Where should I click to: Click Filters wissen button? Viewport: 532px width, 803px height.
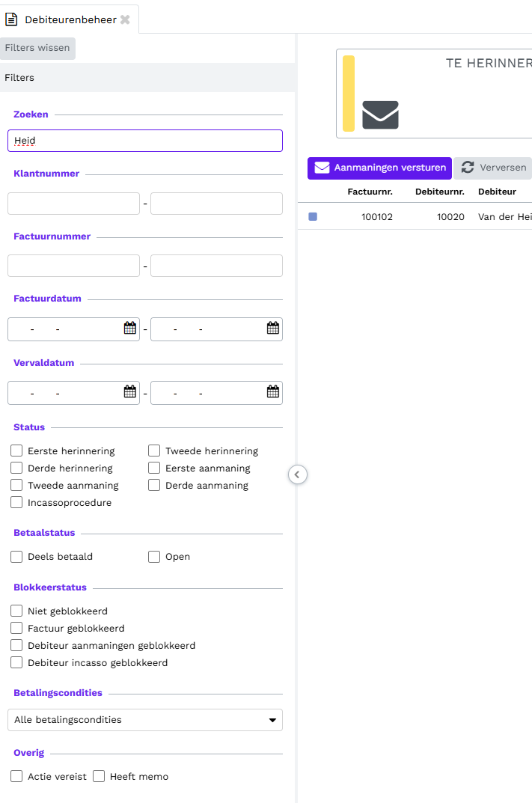coord(37,48)
